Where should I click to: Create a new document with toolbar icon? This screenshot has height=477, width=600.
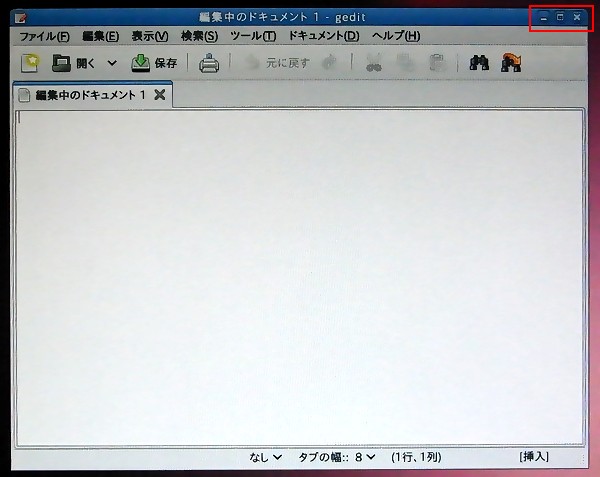tap(30, 63)
